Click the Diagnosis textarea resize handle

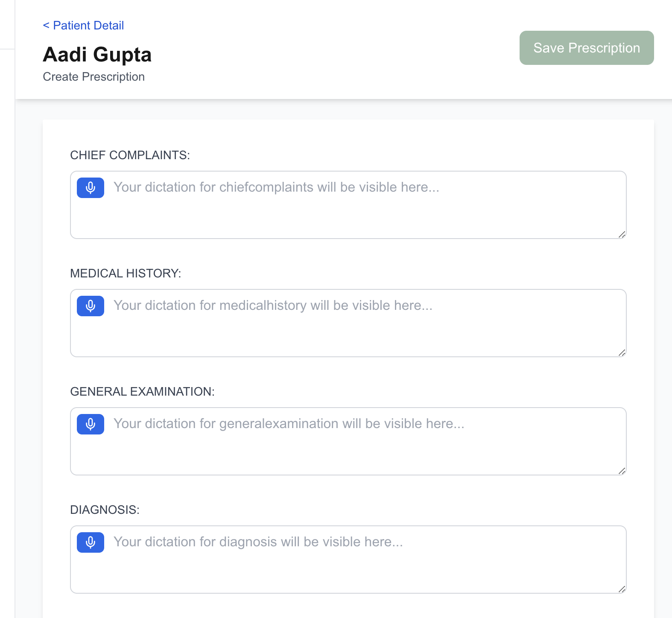click(x=622, y=589)
